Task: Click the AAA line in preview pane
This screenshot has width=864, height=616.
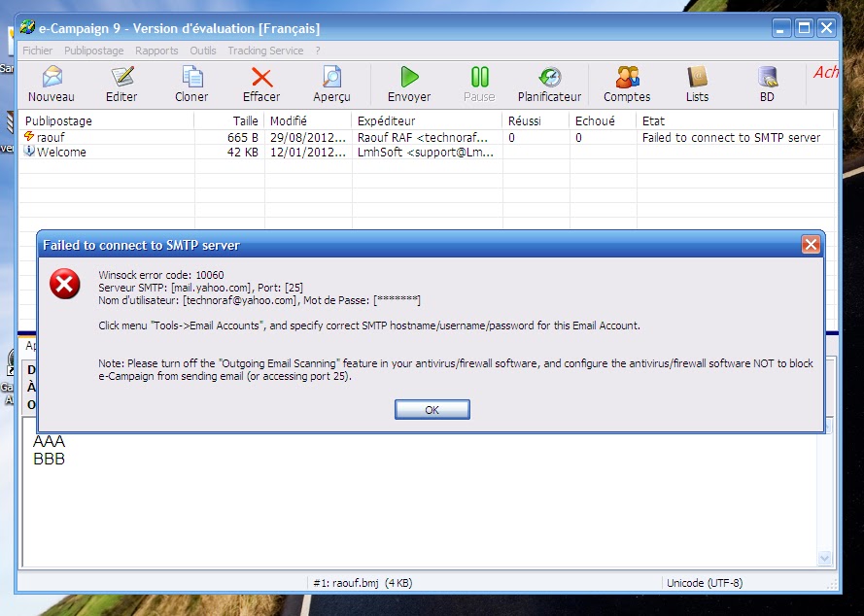Action: click(x=49, y=441)
